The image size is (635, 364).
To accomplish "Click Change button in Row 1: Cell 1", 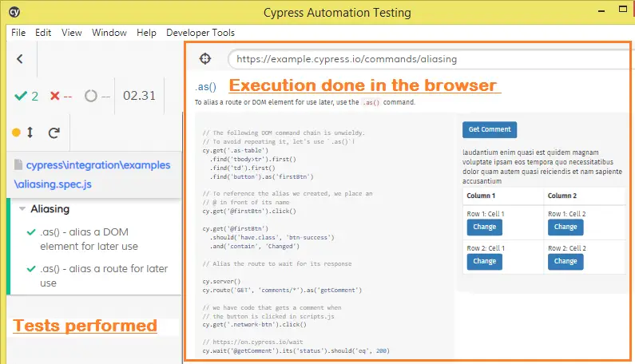I will tap(484, 227).
